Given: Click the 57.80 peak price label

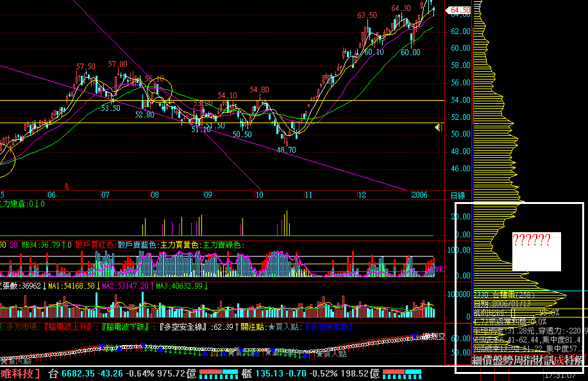Looking at the screenshot, I should tap(117, 64).
